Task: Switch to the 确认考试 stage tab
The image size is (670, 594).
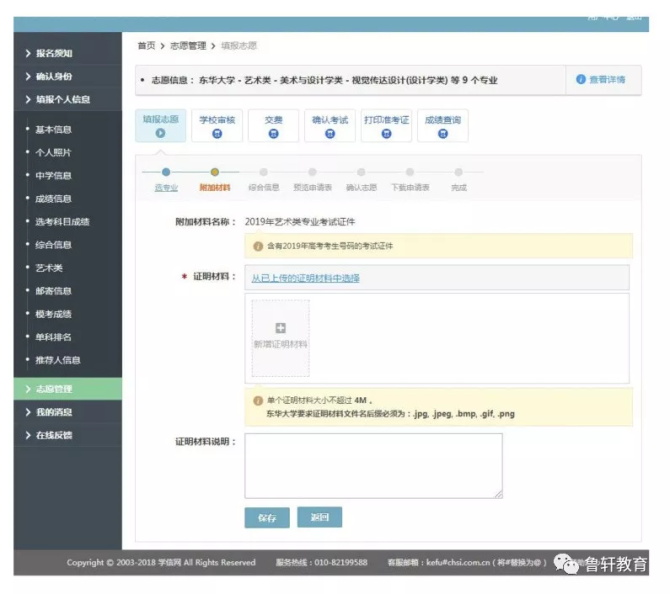Action: click(330, 126)
